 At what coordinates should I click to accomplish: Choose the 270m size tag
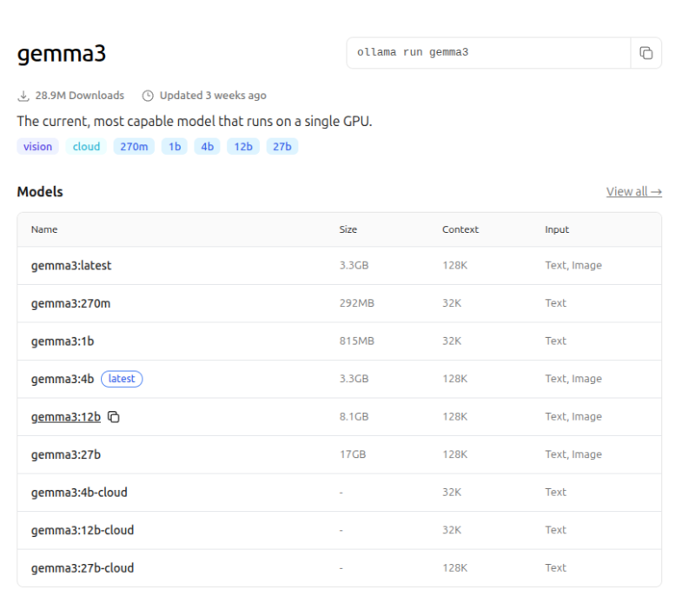coord(134,147)
